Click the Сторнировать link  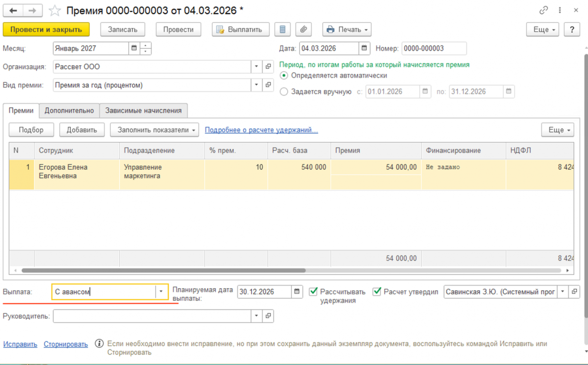tap(66, 344)
